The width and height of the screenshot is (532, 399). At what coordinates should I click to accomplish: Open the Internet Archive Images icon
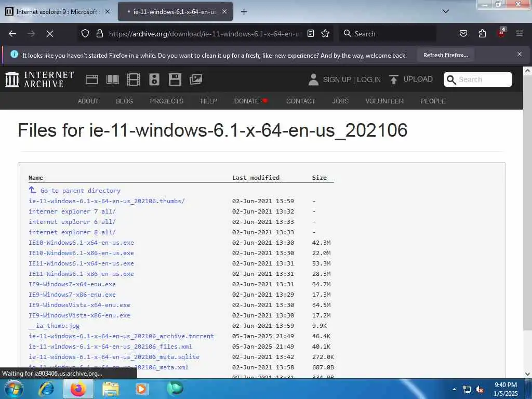(196, 79)
